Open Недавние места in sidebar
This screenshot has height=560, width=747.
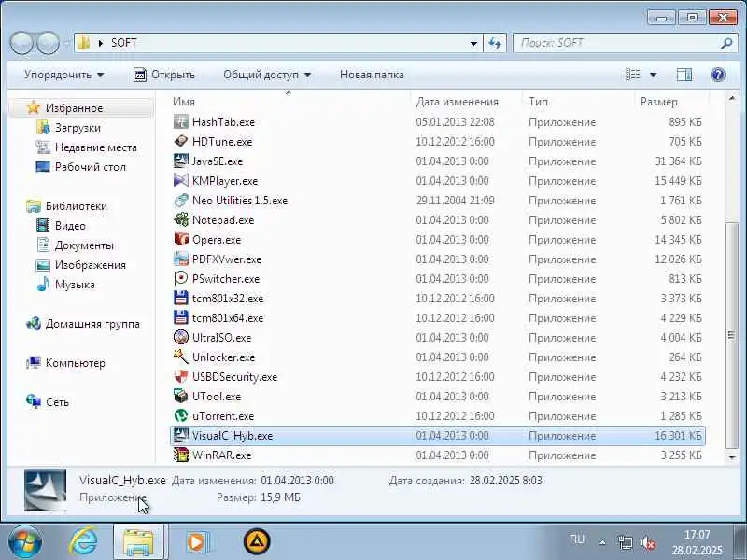pyautogui.click(x=96, y=147)
